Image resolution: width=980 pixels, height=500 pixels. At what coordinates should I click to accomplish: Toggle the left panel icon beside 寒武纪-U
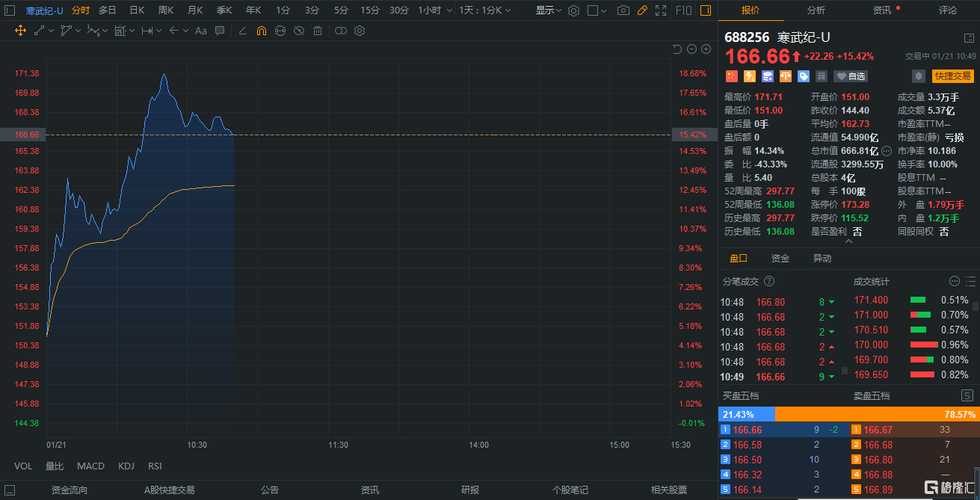(x=10, y=10)
